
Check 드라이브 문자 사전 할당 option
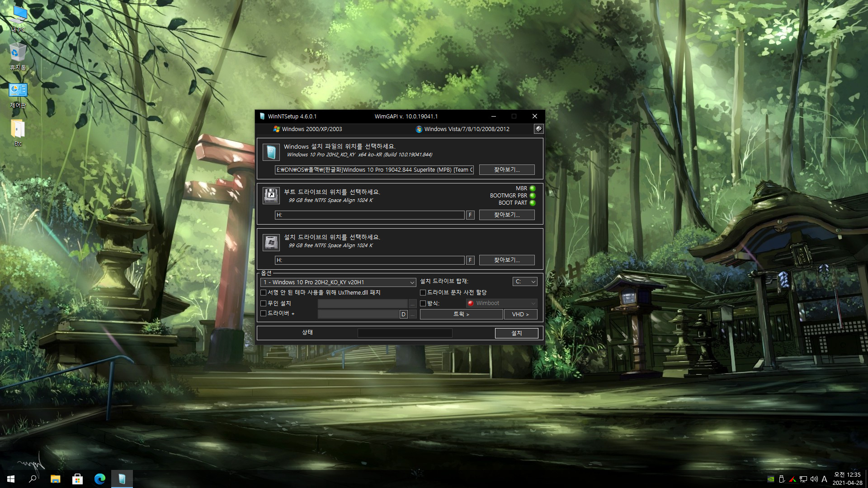click(x=423, y=293)
